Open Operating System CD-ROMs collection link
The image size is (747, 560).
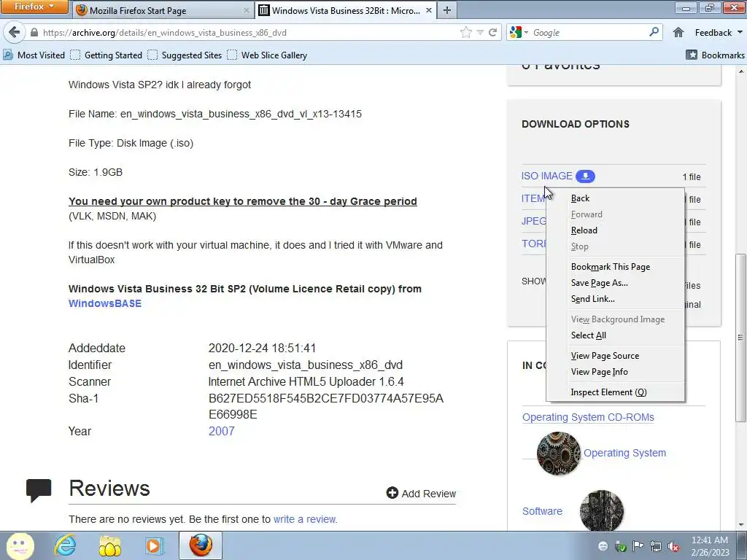coord(588,417)
